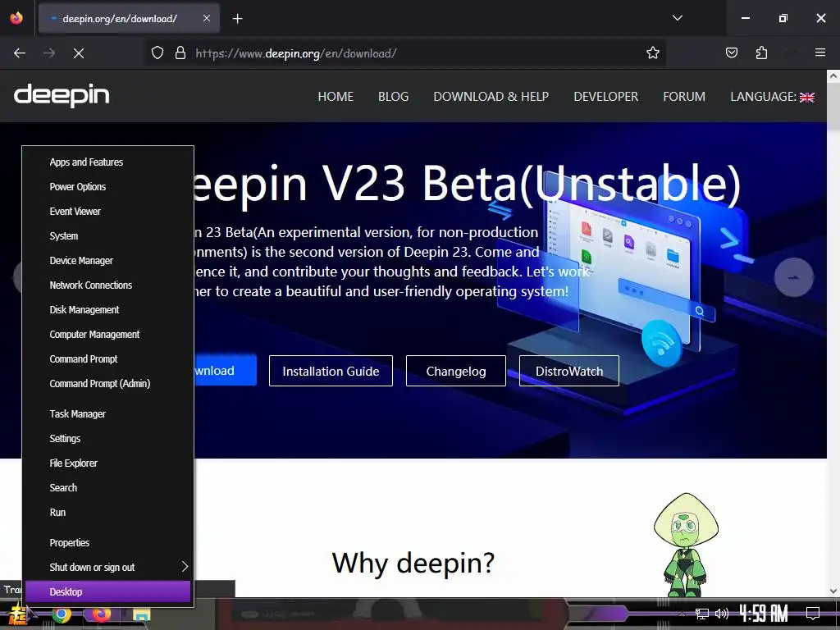Screen dimensions: 840x630
Task: Open the notification center icon
Action: point(813,614)
